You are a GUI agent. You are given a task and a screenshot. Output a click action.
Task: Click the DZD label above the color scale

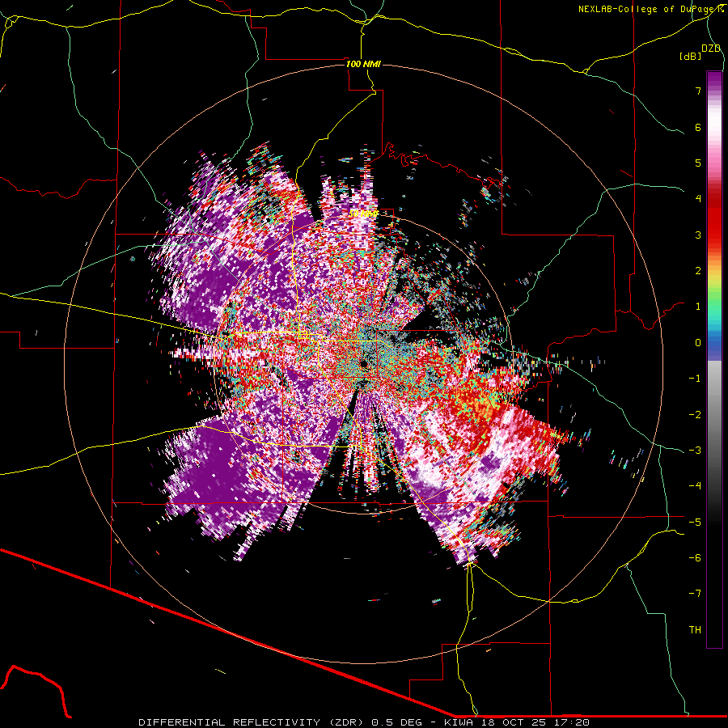[711, 49]
